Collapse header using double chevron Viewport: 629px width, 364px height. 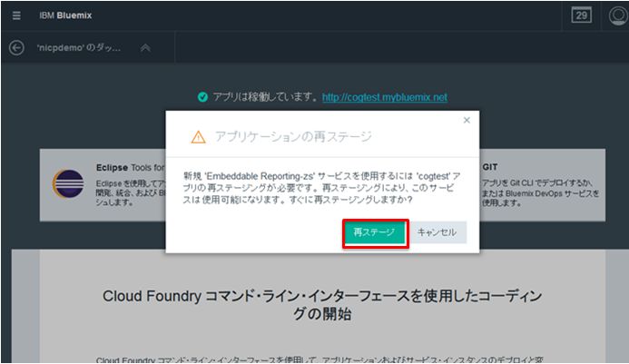pos(145,48)
